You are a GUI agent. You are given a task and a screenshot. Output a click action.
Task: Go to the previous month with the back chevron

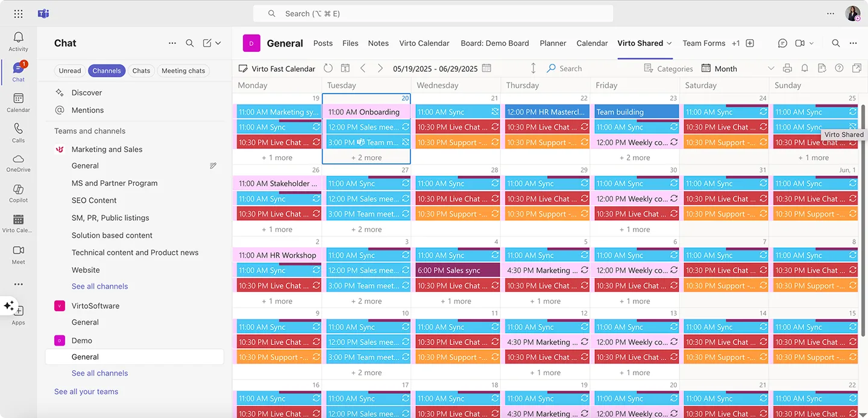point(363,68)
